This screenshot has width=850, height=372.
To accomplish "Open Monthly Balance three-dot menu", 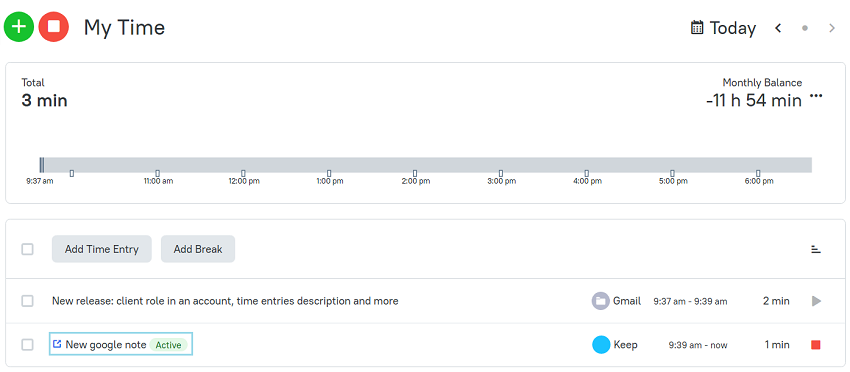I will [x=816, y=97].
